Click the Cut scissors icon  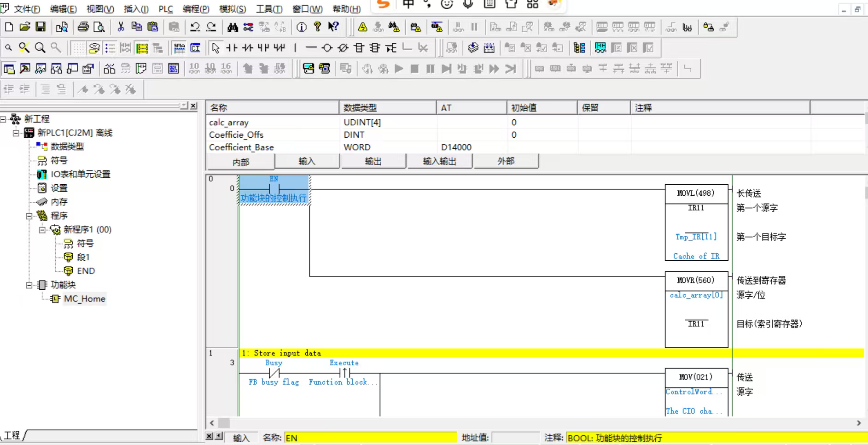pyautogui.click(x=121, y=27)
